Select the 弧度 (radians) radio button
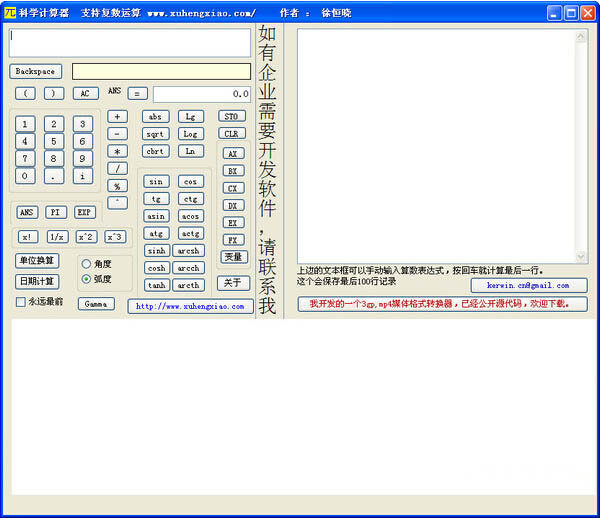The height and width of the screenshot is (518, 601). tap(86, 279)
